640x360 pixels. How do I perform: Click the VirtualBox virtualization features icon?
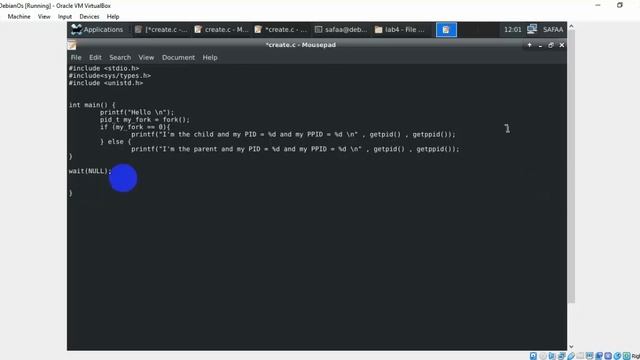point(608,356)
